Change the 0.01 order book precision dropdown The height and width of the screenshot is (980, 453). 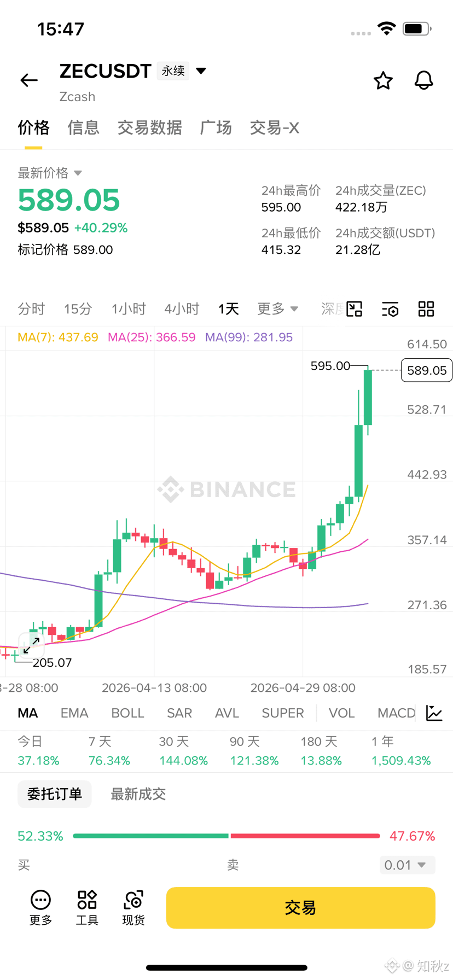(407, 865)
